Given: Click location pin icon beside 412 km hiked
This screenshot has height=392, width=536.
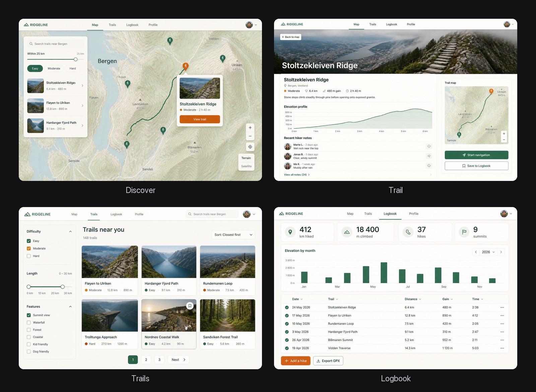Looking at the screenshot, I should 290,232.
